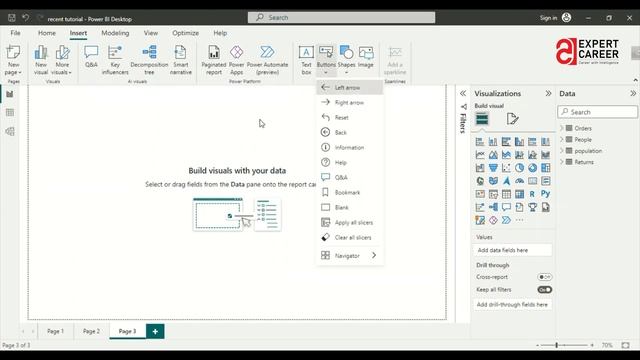Collapse the Data pane
The width and height of the screenshot is (640, 360).
click(633, 93)
